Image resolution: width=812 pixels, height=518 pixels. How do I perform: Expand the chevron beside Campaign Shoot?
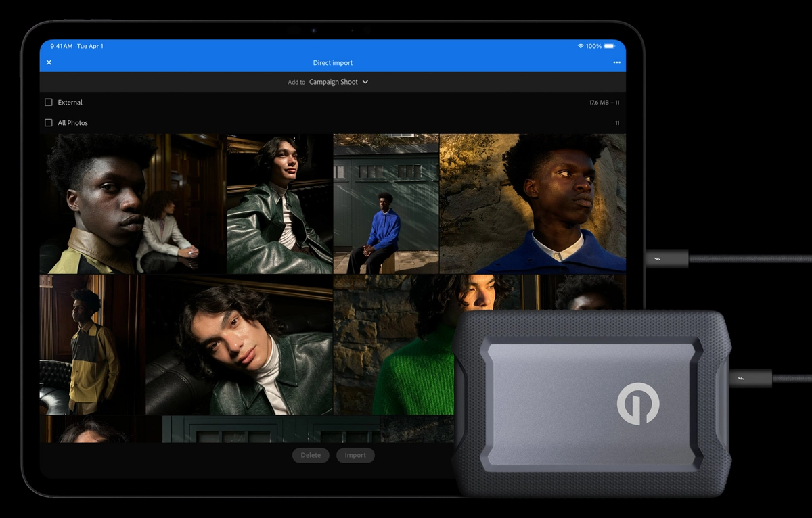pyautogui.click(x=364, y=82)
